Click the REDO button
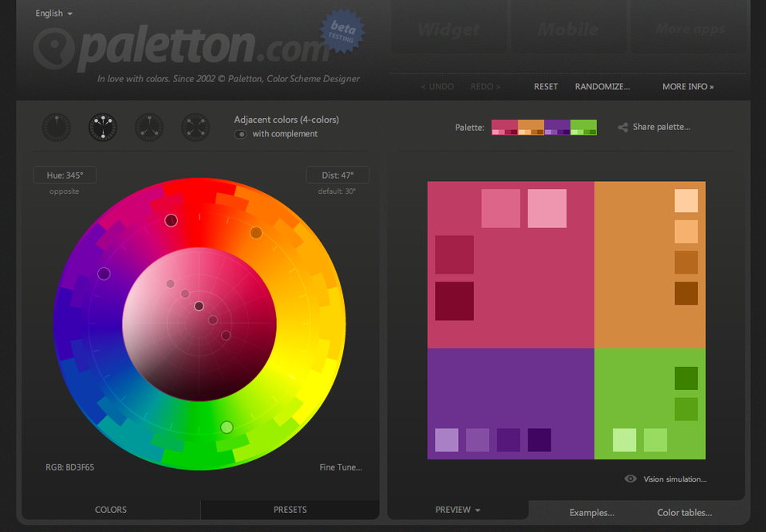 (x=485, y=86)
